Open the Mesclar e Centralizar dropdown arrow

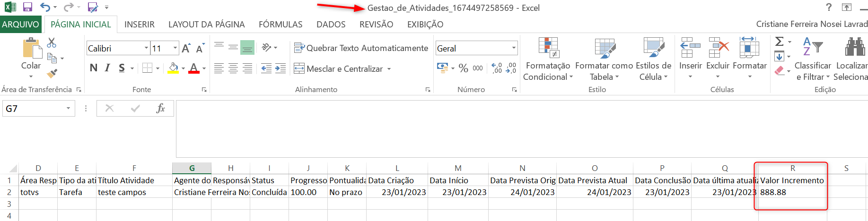[x=389, y=69]
